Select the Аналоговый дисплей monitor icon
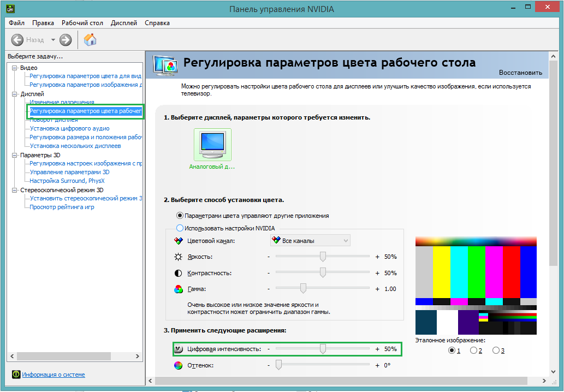Screen dimensions: 564x392 212,144
